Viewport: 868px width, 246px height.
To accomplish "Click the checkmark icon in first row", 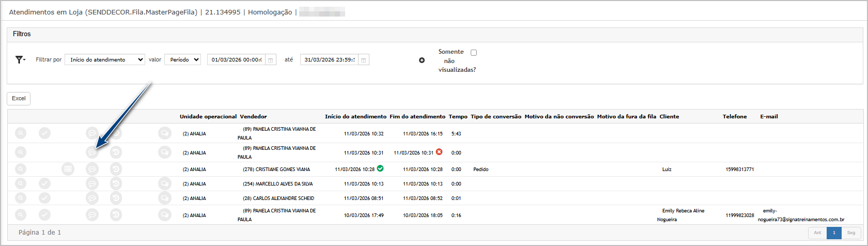I will [x=45, y=133].
